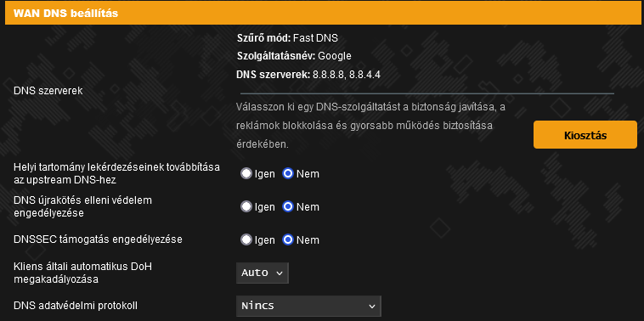Click the Szűrő mód: Fast DNS text
Screen dimensions: 644x321
[x=287, y=38]
